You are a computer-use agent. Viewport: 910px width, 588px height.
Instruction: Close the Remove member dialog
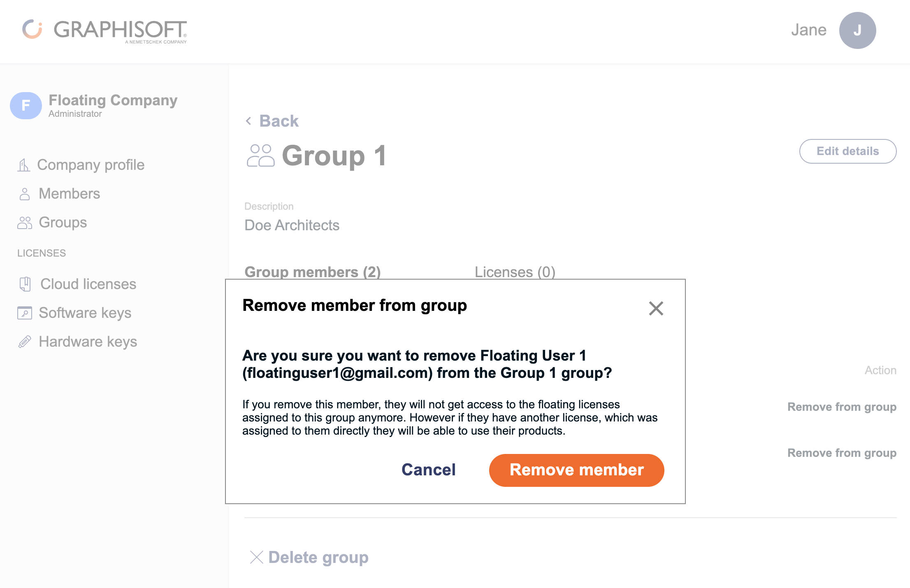656,309
